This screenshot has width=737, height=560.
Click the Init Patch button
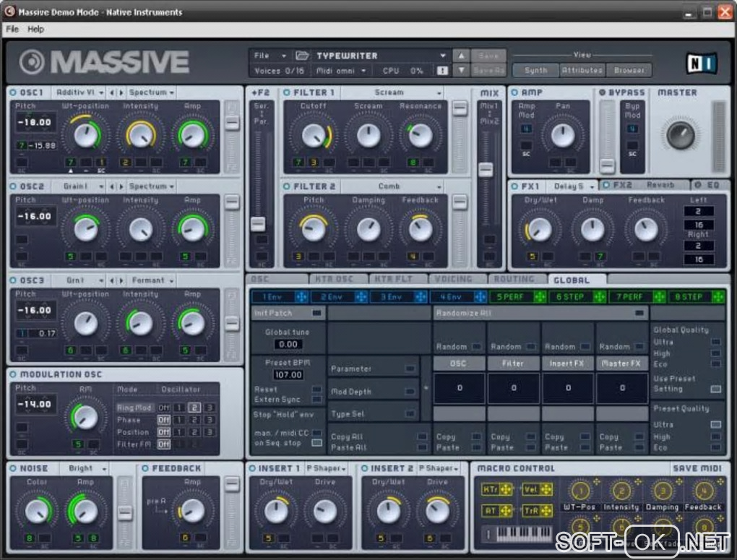[x=288, y=313]
